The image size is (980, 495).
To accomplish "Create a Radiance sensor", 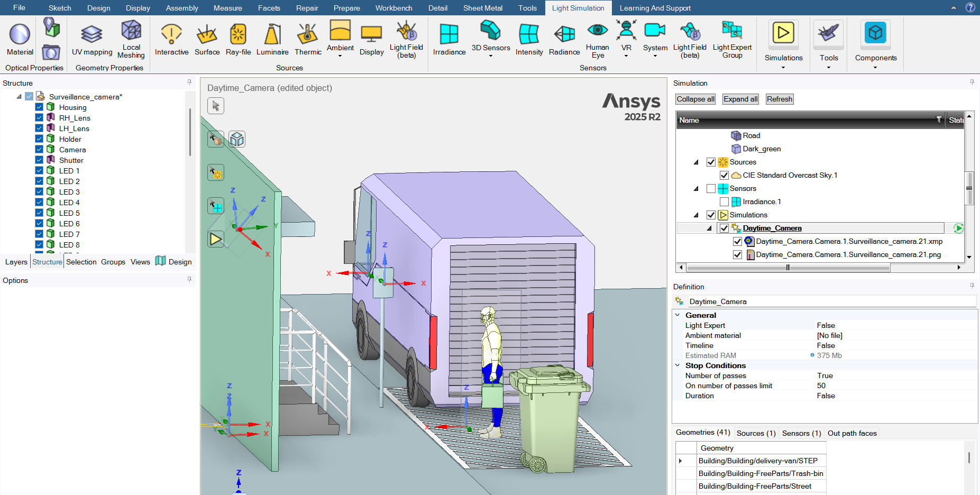I will tap(564, 40).
